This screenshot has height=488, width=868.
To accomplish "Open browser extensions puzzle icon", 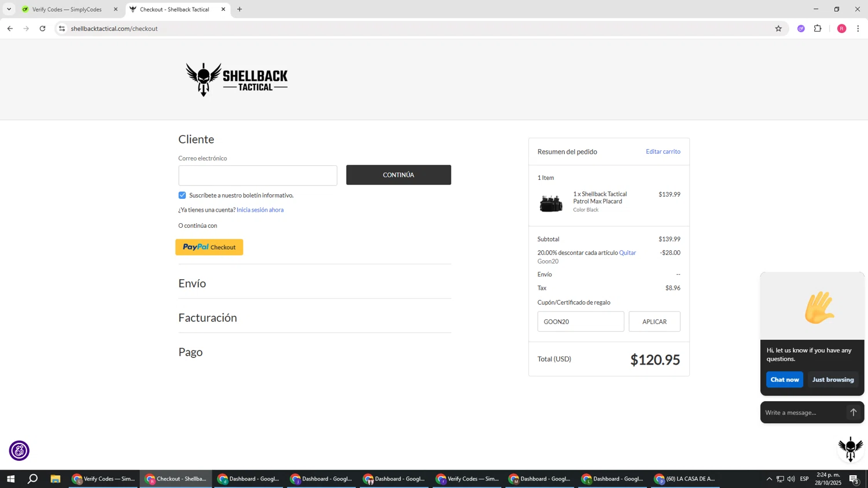I will pyautogui.click(x=818, y=28).
